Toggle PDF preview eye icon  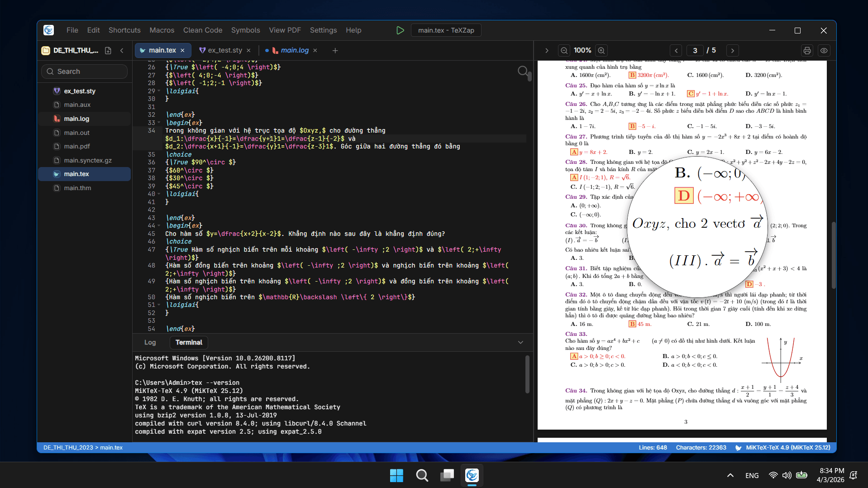click(824, 51)
